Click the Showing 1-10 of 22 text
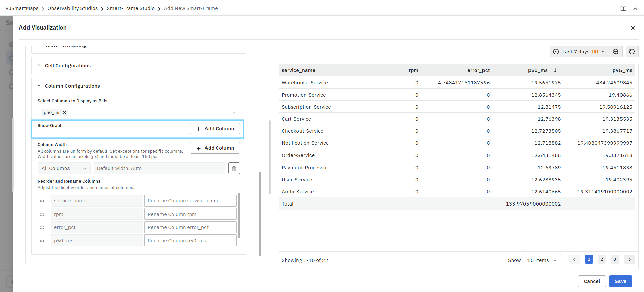Viewport: 644px width, 292px height. click(305, 260)
